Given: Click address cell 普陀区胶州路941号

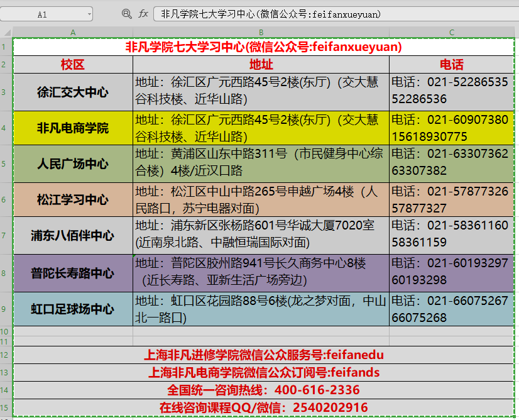Looking at the screenshot, I should pos(261,274).
